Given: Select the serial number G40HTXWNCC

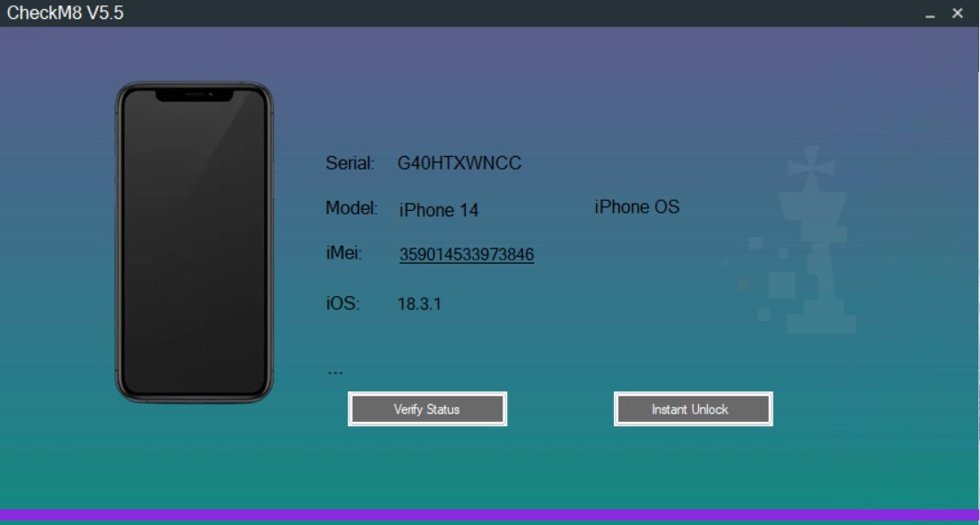Looking at the screenshot, I should pos(459,163).
